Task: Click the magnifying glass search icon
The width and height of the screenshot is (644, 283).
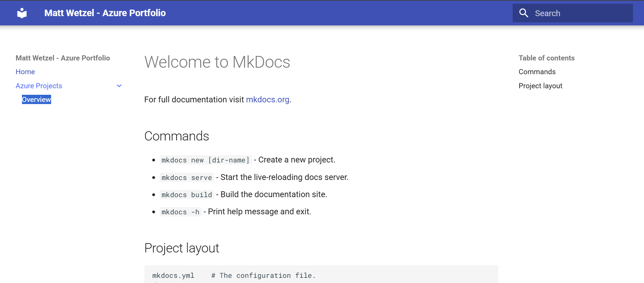Action: pos(524,13)
